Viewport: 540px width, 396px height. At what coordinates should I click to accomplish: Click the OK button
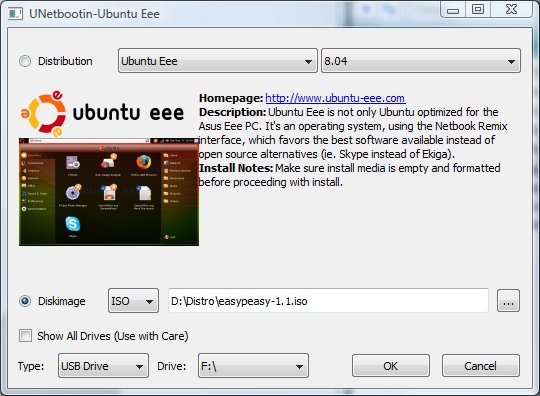pyautogui.click(x=391, y=366)
